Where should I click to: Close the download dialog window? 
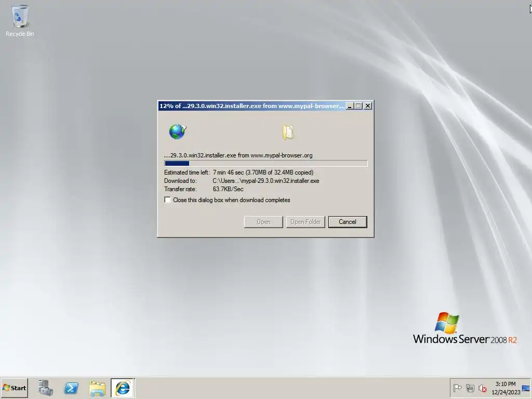[368, 106]
